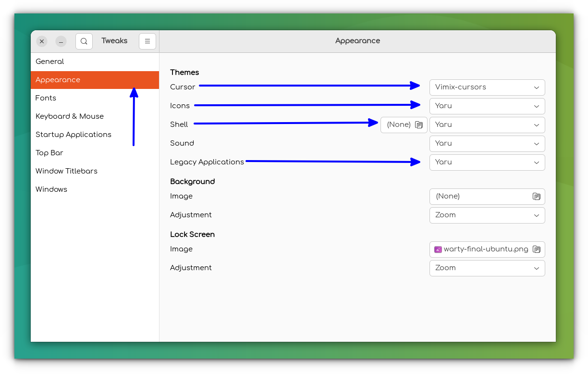Open the Top Bar settings

pyautogui.click(x=49, y=153)
